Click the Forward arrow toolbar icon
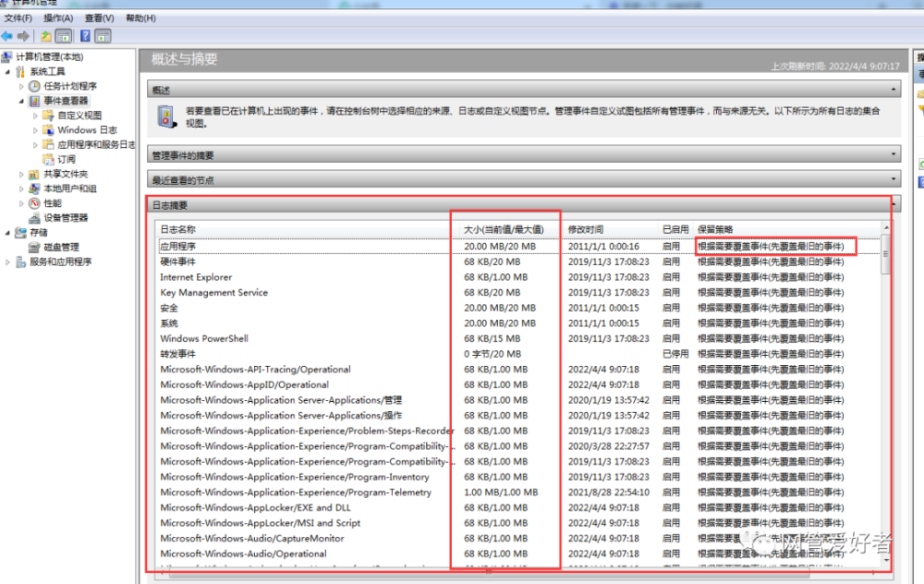 click(x=24, y=37)
